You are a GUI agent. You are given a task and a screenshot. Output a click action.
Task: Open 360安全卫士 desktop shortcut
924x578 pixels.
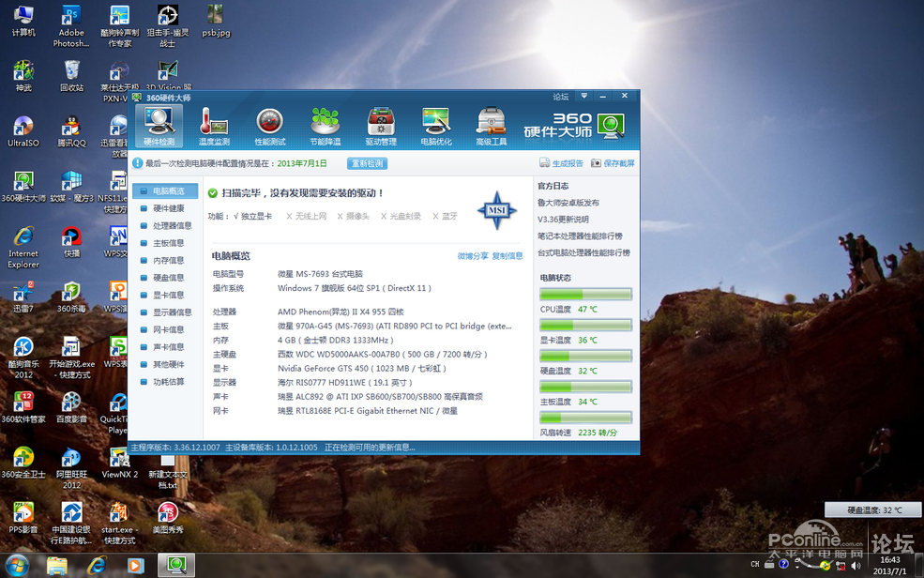[23, 462]
